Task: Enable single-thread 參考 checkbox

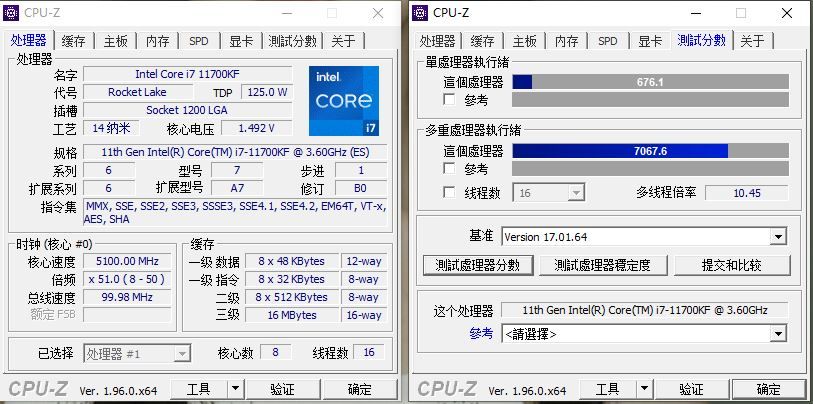Action: point(450,99)
